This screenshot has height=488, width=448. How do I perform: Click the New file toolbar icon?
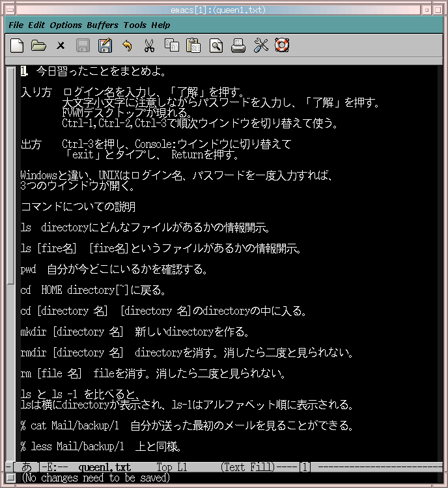coord(17,46)
